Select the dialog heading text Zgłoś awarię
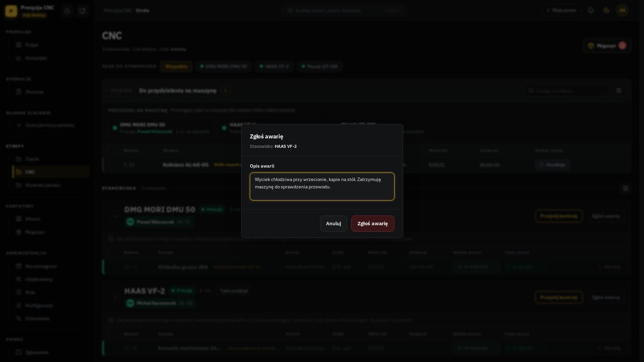The height and width of the screenshot is (362, 644). pos(266,136)
